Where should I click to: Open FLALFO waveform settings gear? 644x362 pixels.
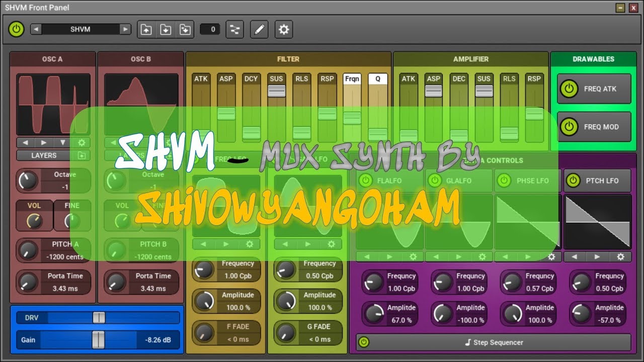coord(413,256)
